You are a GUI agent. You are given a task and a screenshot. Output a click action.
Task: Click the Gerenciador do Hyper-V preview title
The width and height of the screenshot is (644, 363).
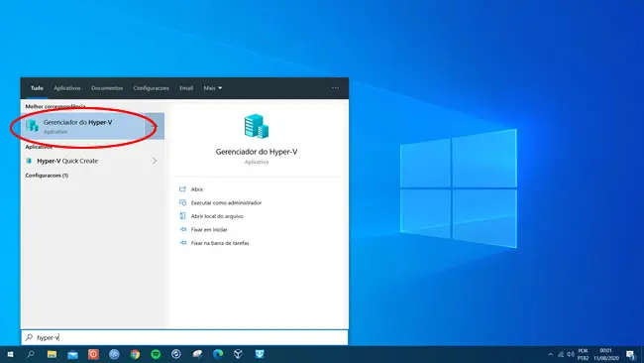click(x=257, y=152)
